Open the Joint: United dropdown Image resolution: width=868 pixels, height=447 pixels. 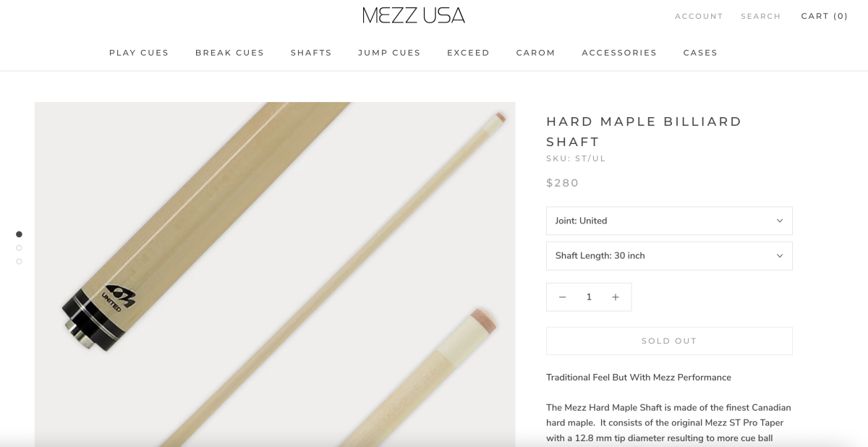(669, 221)
